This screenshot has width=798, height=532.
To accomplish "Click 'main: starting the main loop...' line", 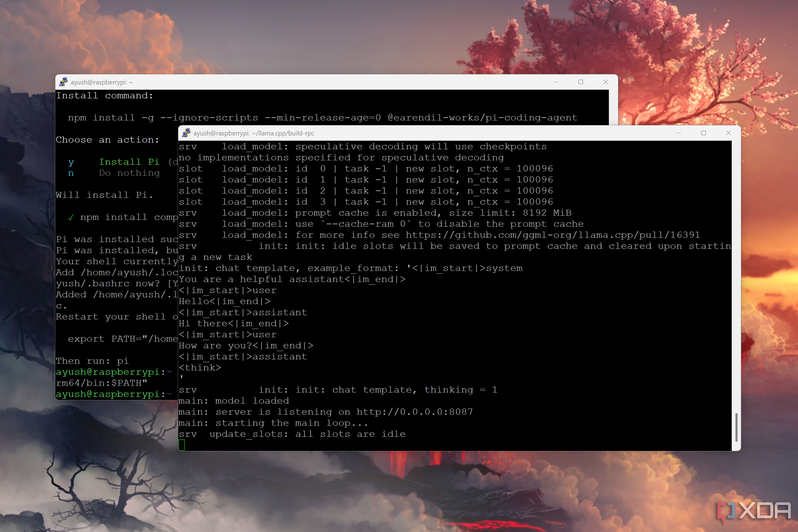I will (273, 423).
